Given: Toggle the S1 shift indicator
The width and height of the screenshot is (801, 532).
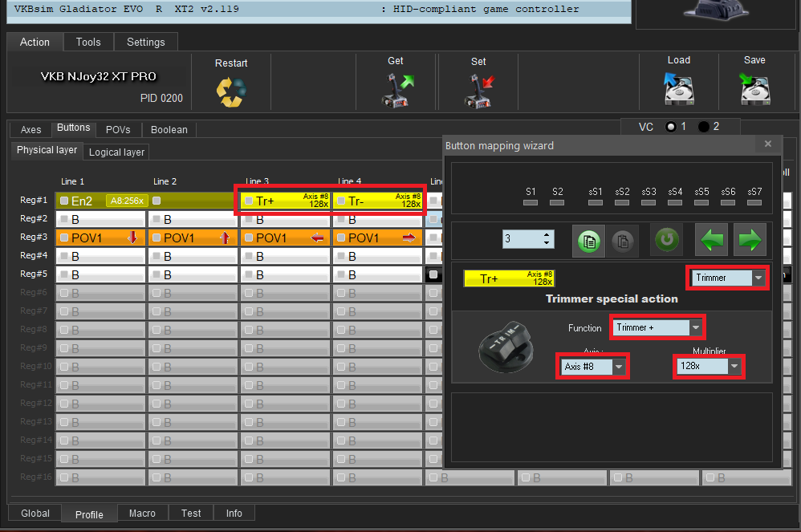Looking at the screenshot, I should click(531, 203).
